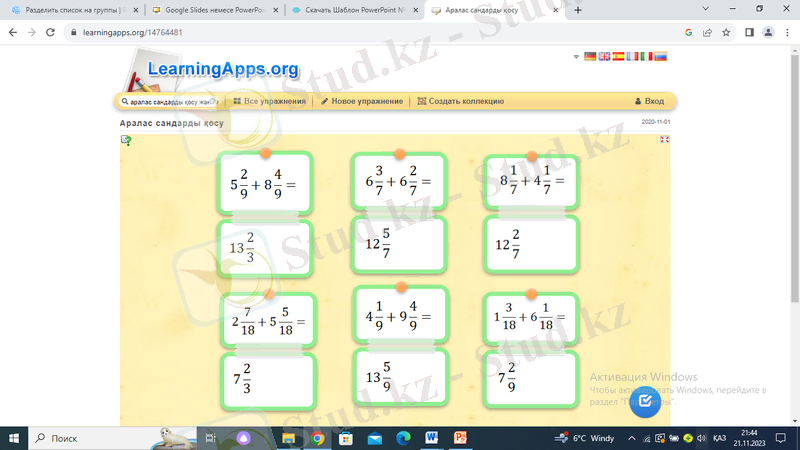
Task: Select the Russian flag language
Action: pos(660,57)
